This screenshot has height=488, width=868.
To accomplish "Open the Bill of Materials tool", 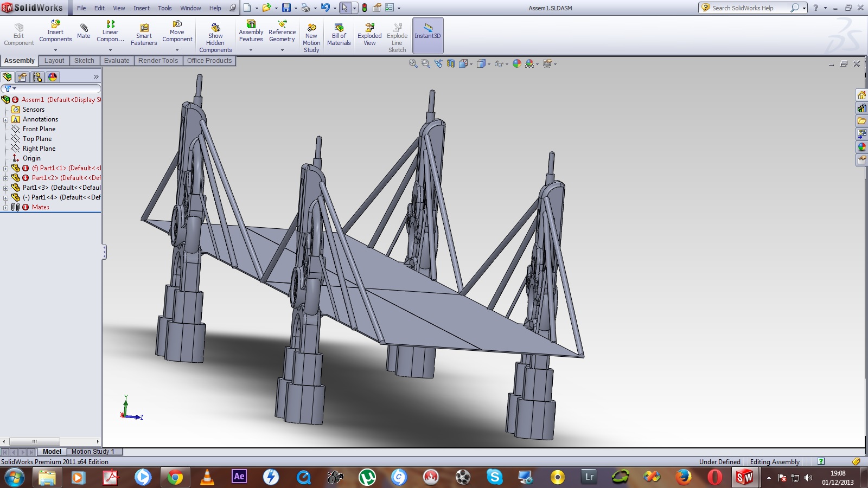I will coord(339,35).
